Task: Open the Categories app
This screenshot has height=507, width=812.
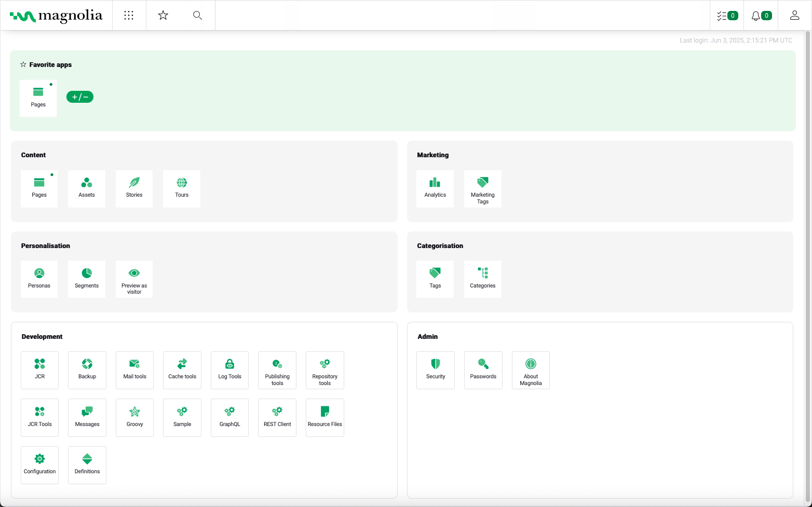Action: coord(483,279)
